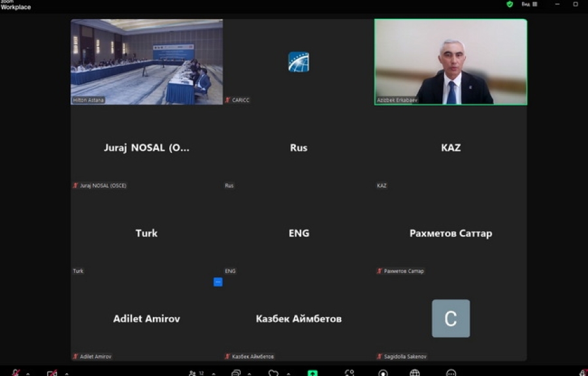Viewport: 588px width, 376px height.
Task: Expand video options arrow next to camera
Action: point(66,373)
